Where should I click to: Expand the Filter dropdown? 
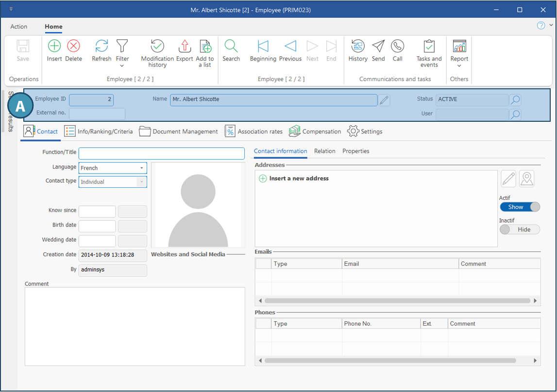click(122, 64)
